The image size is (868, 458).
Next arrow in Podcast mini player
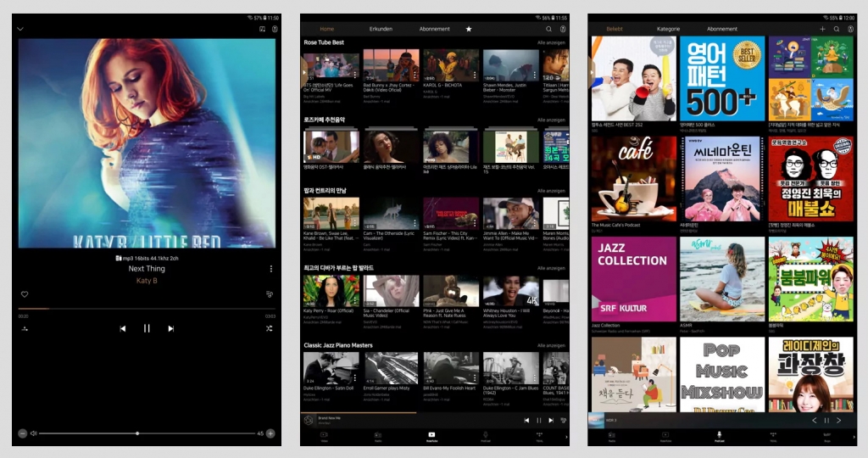click(x=838, y=421)
